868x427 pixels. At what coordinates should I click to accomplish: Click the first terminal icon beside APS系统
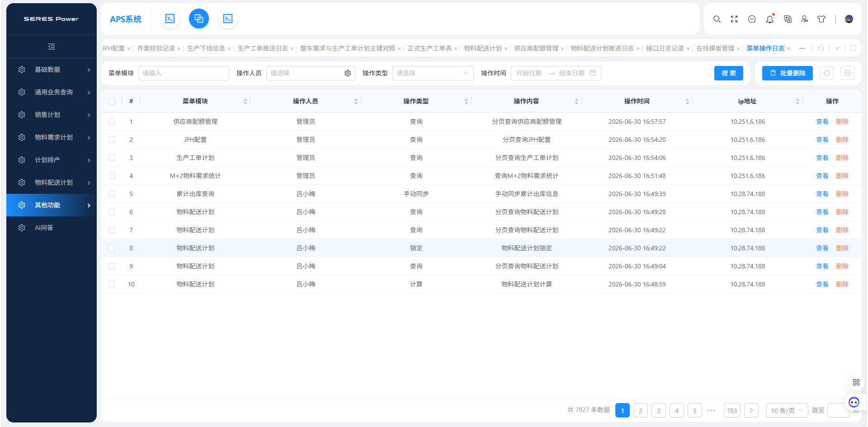170,19
